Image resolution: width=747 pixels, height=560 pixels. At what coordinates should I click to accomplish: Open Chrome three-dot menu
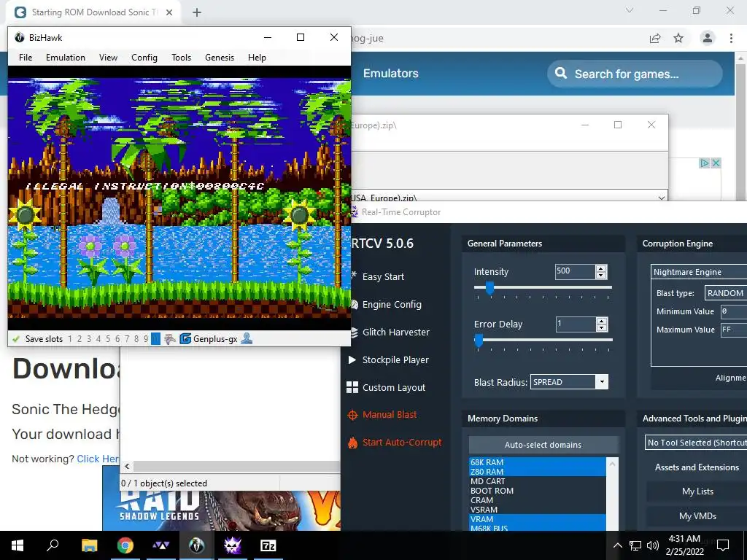pos(731,38)
